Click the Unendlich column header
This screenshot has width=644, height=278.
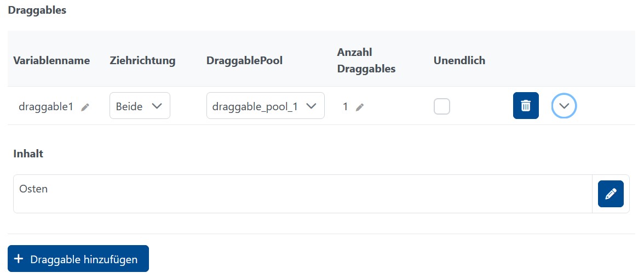[459, 60]
